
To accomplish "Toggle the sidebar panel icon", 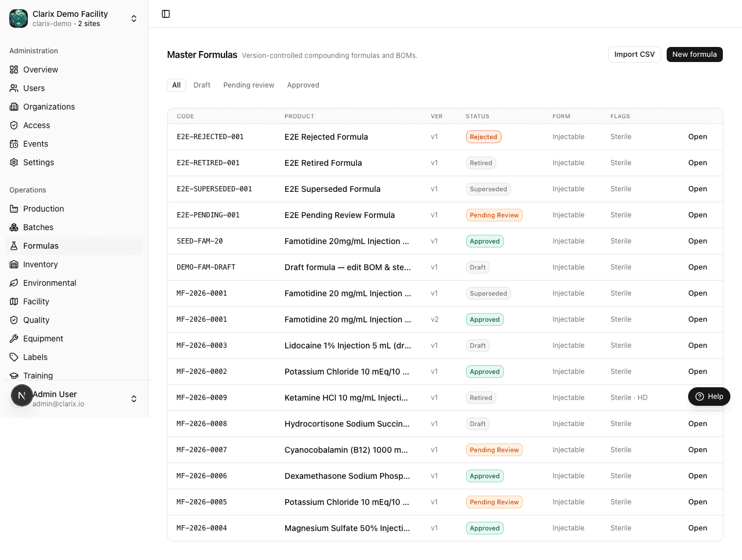I will point(166,14).
